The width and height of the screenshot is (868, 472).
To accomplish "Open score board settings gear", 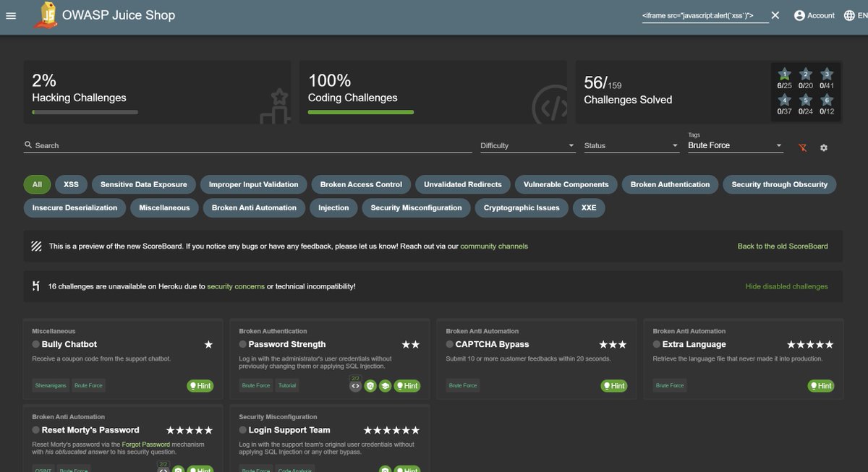I will 823,147.
